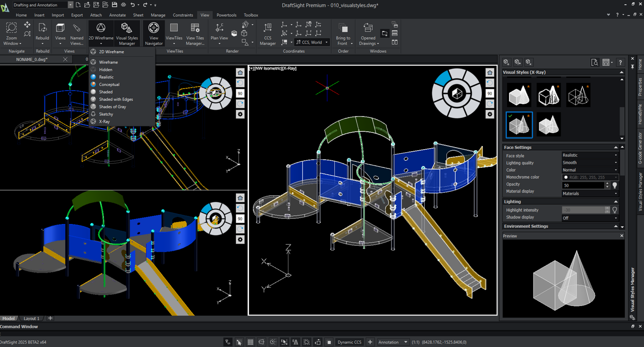
Task: Choose Conceptual from the visual style list
Action: [x=109, y=84]
